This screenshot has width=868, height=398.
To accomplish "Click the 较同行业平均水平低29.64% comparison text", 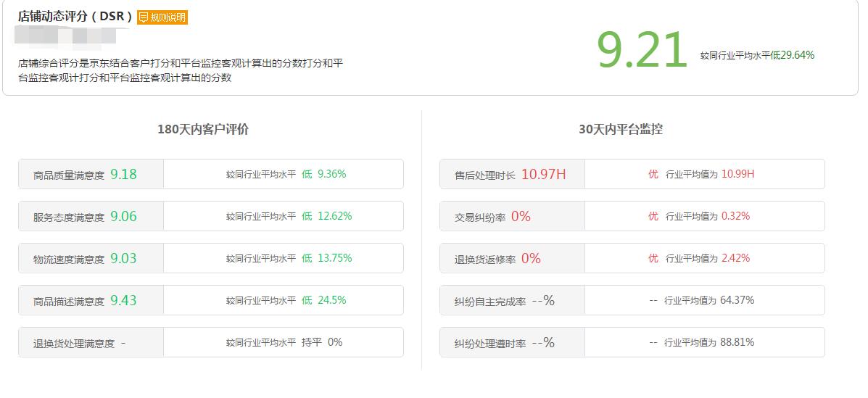I will coord(757,55).
